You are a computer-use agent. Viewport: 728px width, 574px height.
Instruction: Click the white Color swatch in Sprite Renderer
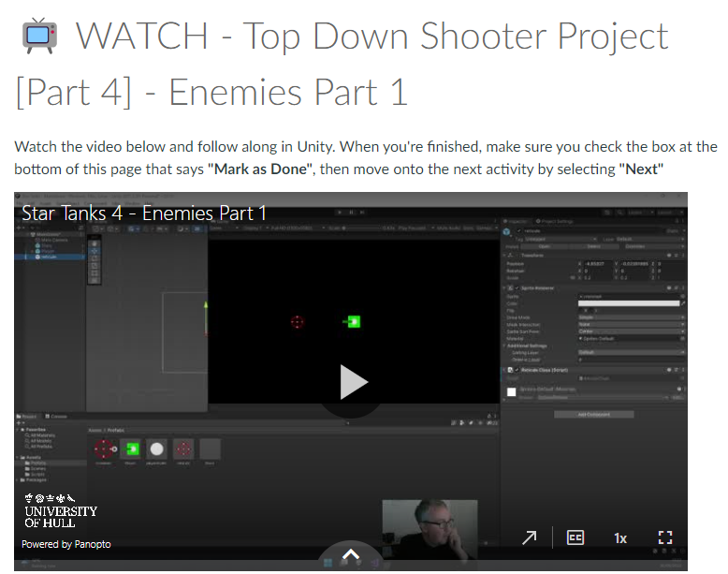pos(628,302)
